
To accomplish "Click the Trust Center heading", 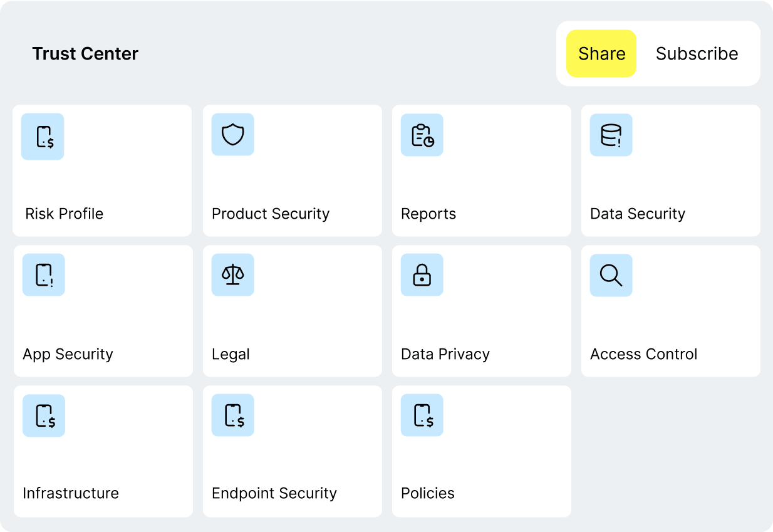I will click(85, 54).
